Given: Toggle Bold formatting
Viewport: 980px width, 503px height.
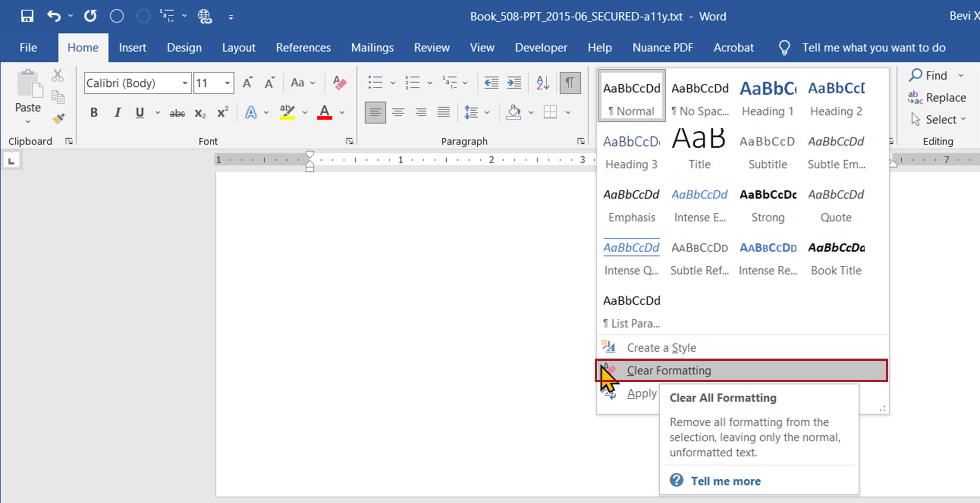Looking at the screenshot, I should (x=94, y=113).
